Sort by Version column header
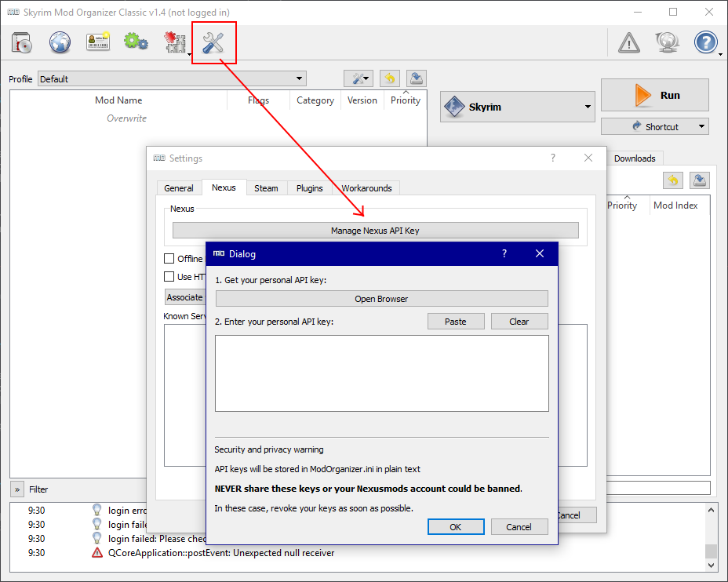Image resolution: width=728 pixels, height=582 pixels. (x=362, y=100)
